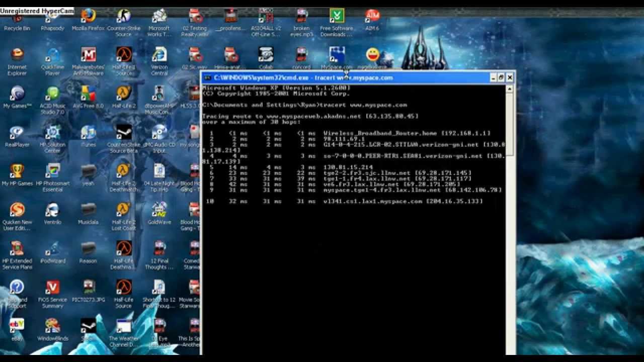The width and height of the screenshot is (644, 362).
Task: Select the RealPlayer desktop icon
Action: pos(17,136)
